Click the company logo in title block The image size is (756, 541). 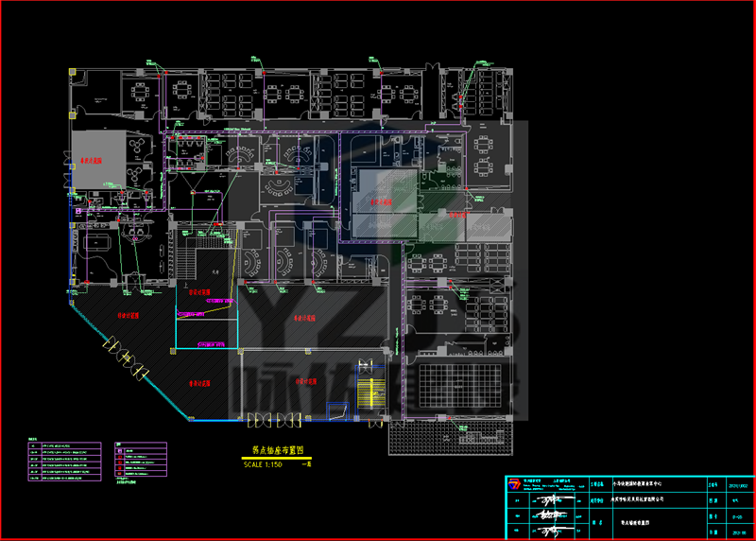[514, 485]
